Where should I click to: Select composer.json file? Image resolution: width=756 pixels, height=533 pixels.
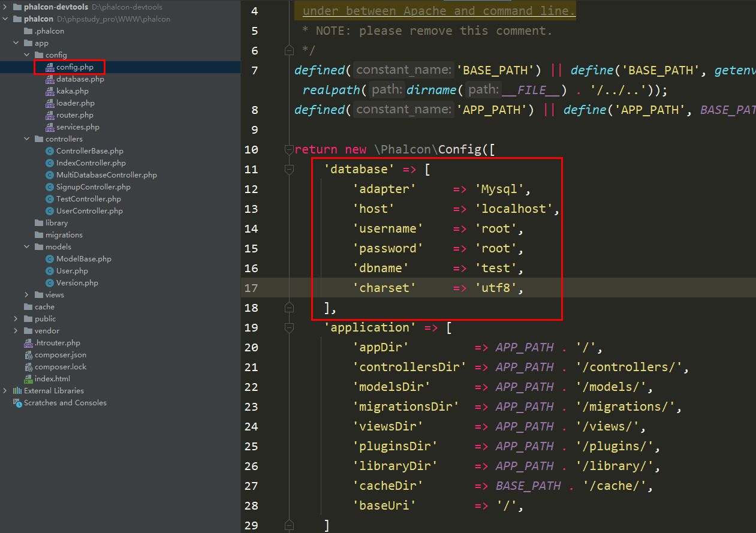61,355
